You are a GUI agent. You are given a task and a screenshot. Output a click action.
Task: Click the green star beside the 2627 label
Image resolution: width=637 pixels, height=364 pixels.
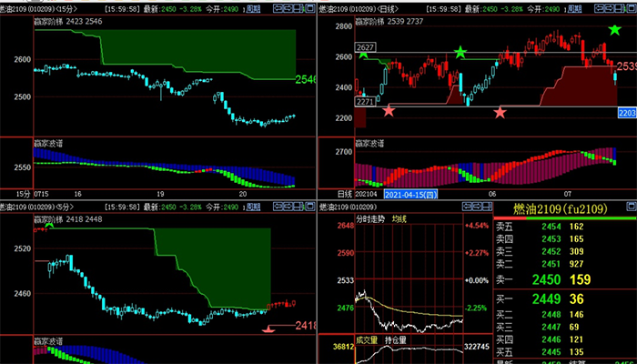click(x=363, y=55)
